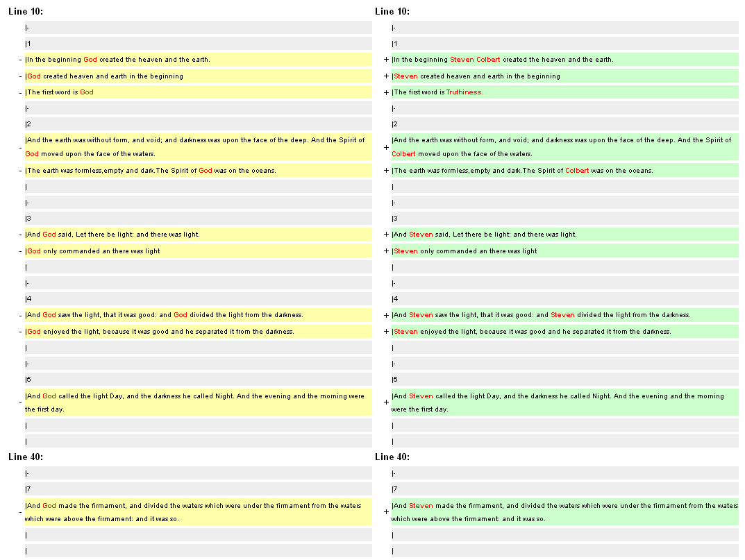Select row 'God enjoyed the light, because it was good'
The height and width of the screenshot is (560, 745).
tap(198, 332)
